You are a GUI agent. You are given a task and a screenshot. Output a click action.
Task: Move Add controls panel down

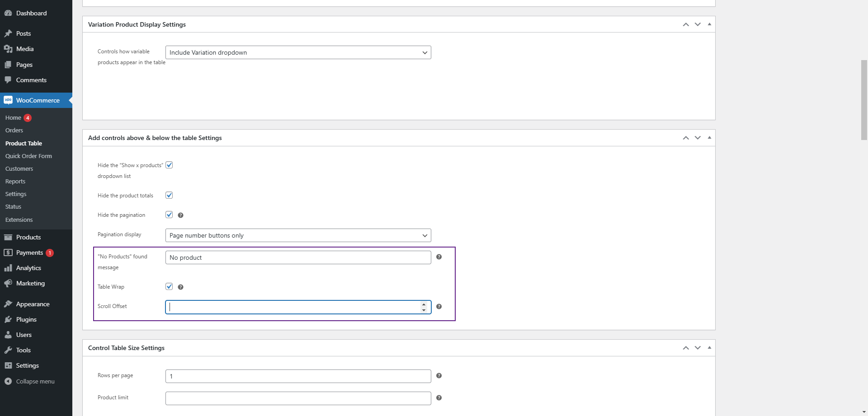tap(698, 138)
